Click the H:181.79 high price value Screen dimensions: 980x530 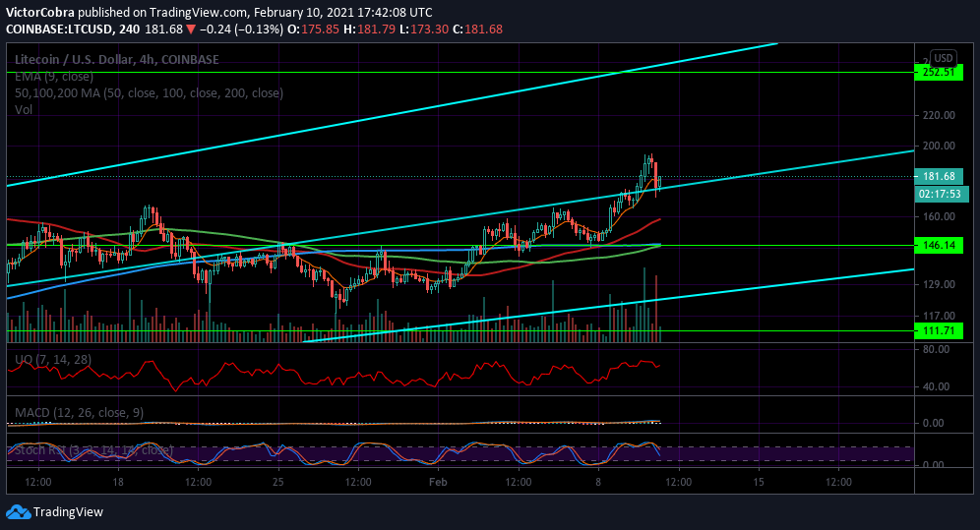[369, 29]
